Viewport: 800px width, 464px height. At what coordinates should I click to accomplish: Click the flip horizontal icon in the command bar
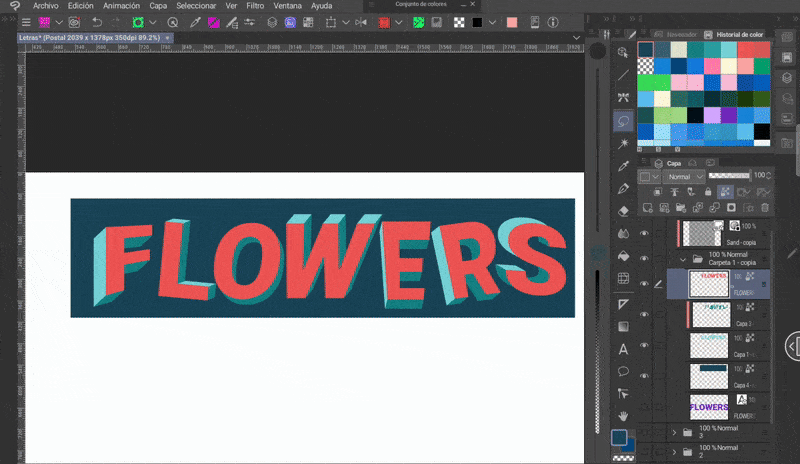pos(361,22)
